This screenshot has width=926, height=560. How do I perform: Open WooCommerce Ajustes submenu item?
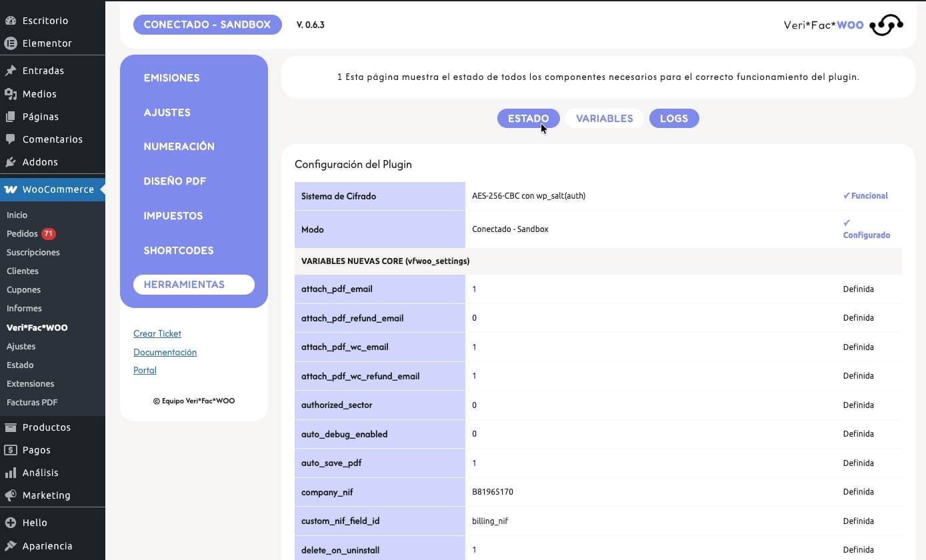(21, 347)
